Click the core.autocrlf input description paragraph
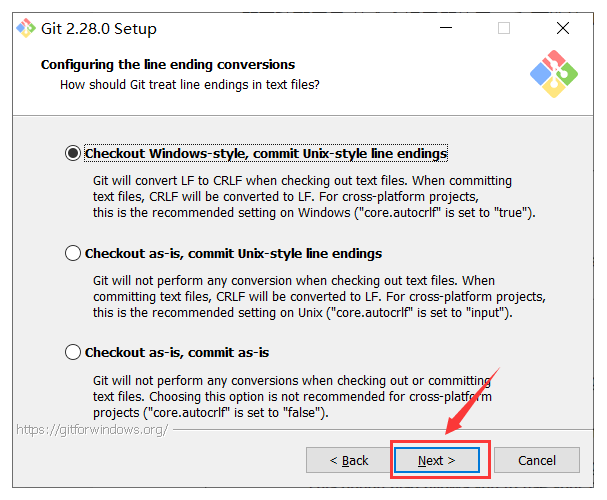 319,296
